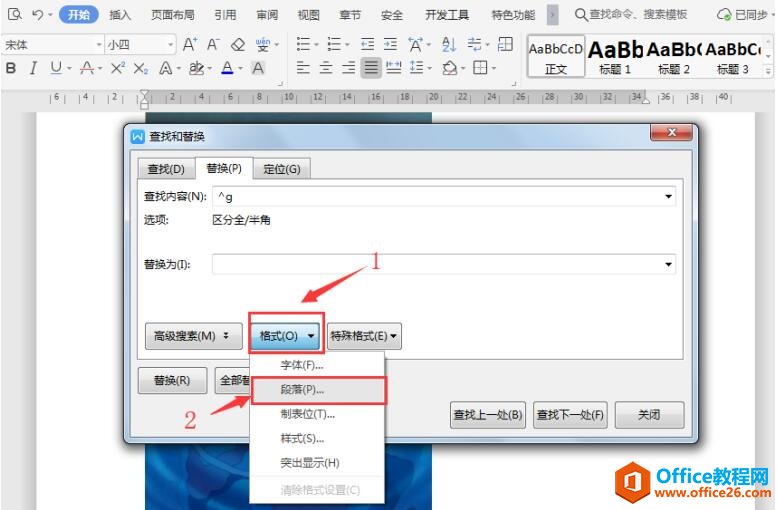Select the 替换(P) tab
The width and height of the screenshot is (778, 510).
pos(224,168)
